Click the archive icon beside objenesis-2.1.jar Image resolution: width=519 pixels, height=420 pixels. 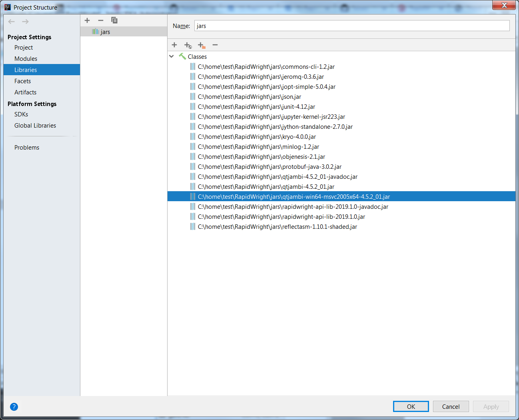coord(193,156)
